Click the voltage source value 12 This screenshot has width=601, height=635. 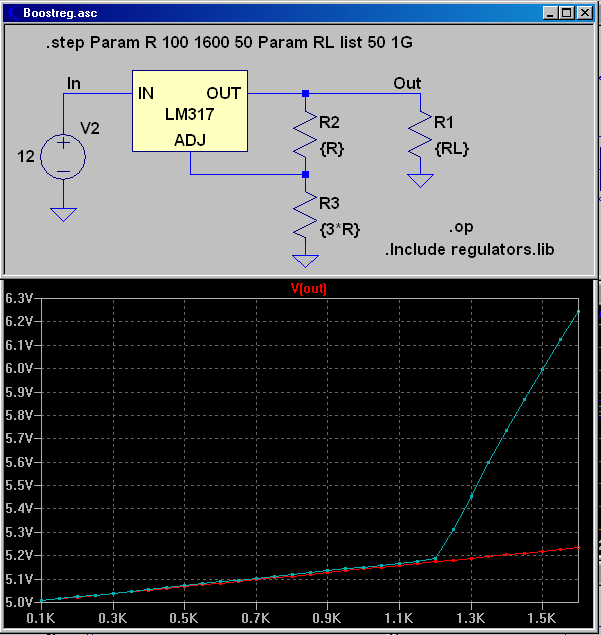tap(26, 156)
